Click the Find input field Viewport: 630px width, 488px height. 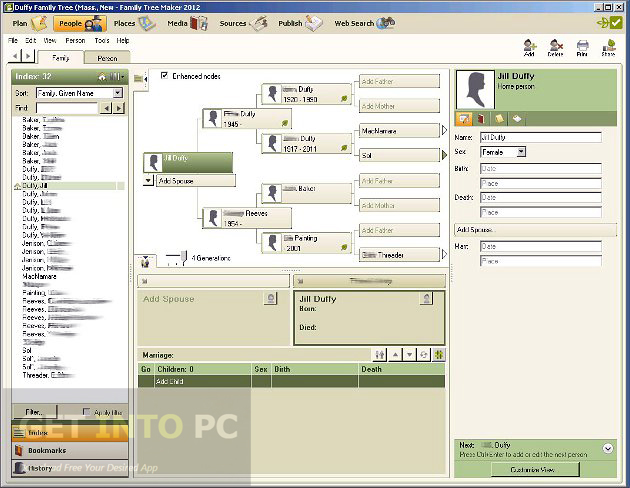67,108
